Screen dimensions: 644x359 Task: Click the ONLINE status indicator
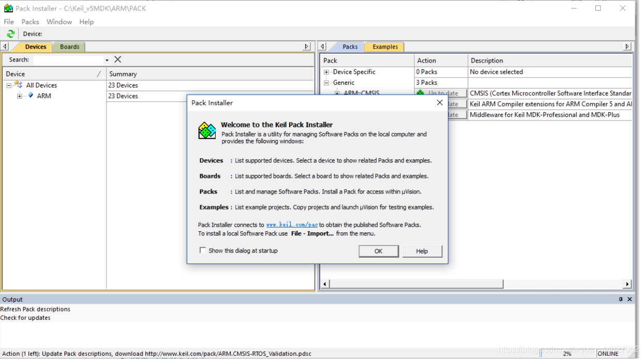click(608, 354)
